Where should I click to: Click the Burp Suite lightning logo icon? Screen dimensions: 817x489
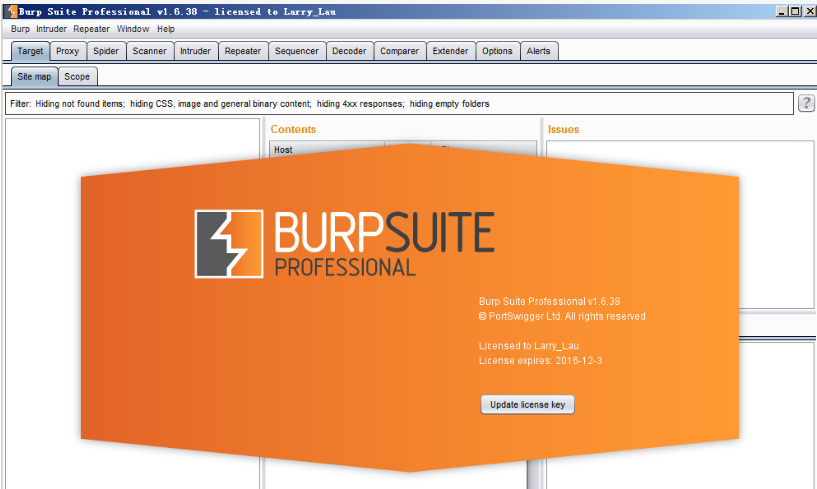[229, 244]
